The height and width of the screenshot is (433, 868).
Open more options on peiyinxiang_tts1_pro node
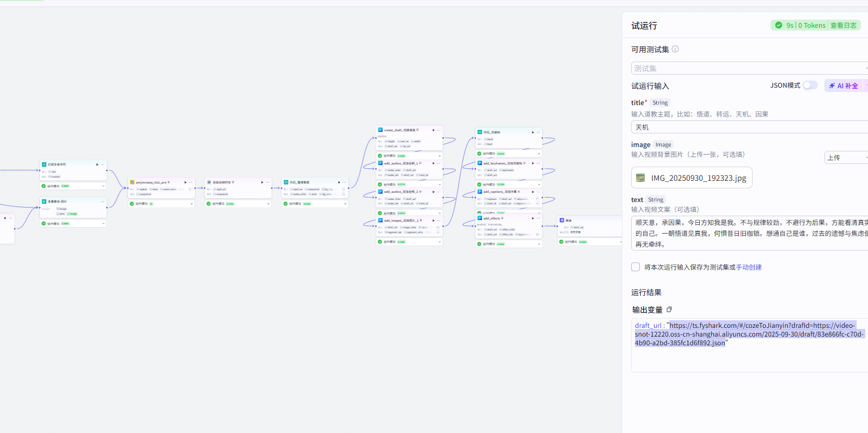191,182
